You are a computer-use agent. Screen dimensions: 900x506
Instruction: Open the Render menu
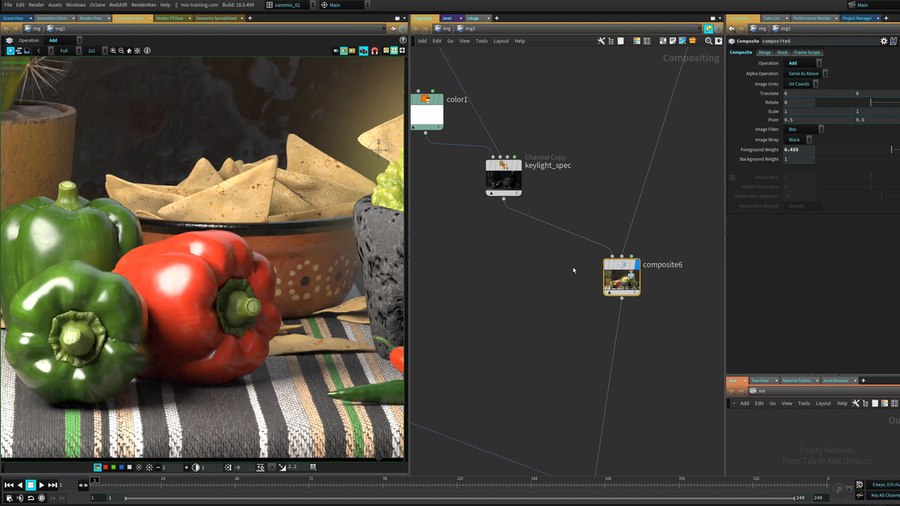pos(36,5)
